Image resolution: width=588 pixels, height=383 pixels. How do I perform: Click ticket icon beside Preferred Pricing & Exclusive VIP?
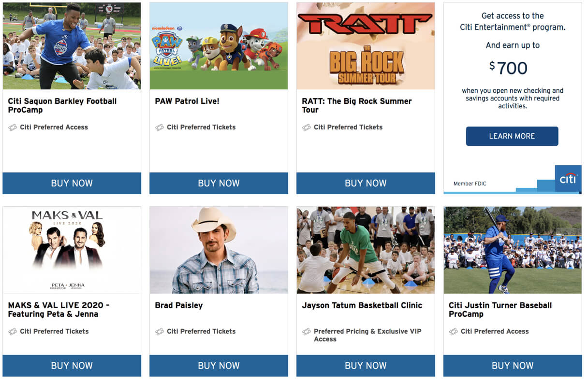[306, 332]
